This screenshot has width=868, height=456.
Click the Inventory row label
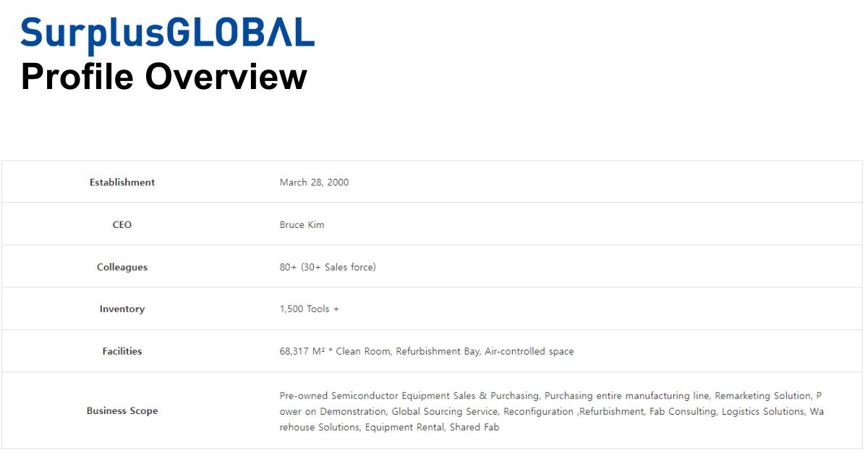coord(122,309)
